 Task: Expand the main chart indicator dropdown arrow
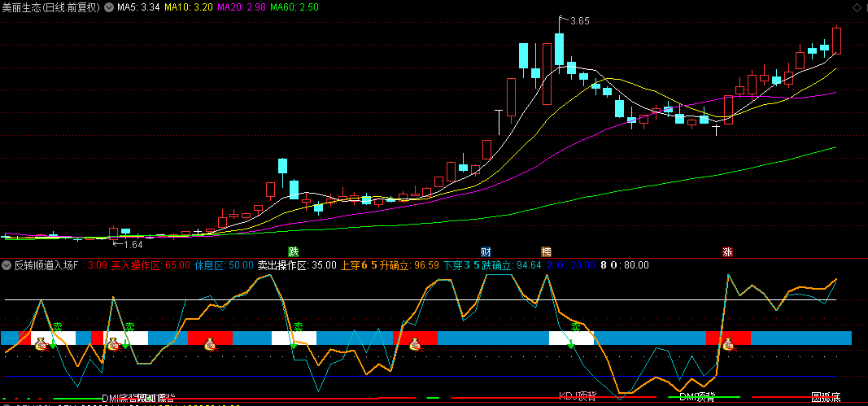click(109, 7)
